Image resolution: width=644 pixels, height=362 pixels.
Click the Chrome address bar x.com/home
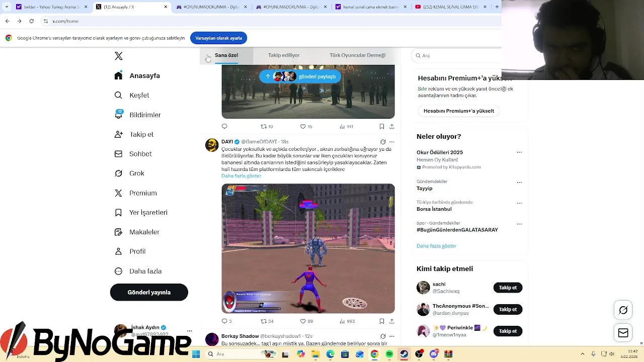coord(272,21)
